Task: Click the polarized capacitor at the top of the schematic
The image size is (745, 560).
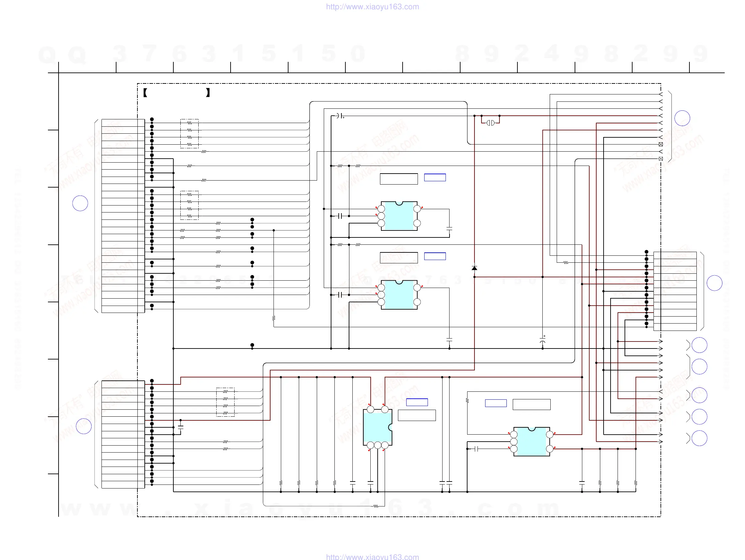Action: 340,116
